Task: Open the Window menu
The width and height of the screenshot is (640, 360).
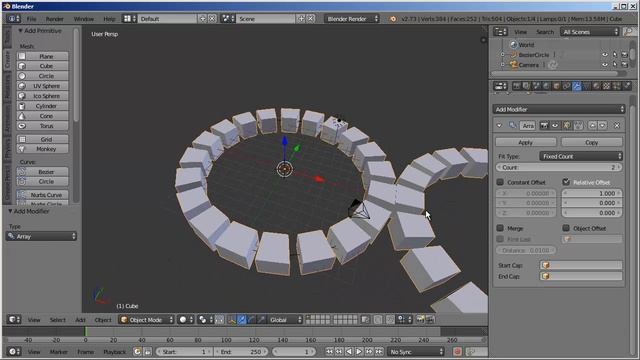Action: click(84, 19)
